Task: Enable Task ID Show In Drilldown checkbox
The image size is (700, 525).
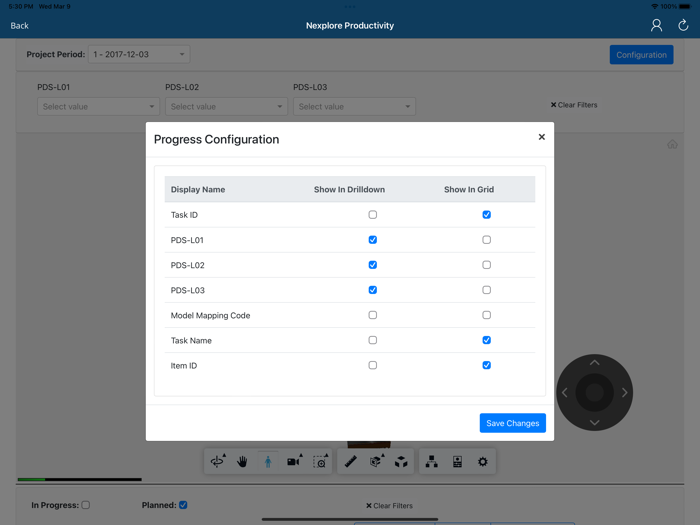Action: (373, 215)
